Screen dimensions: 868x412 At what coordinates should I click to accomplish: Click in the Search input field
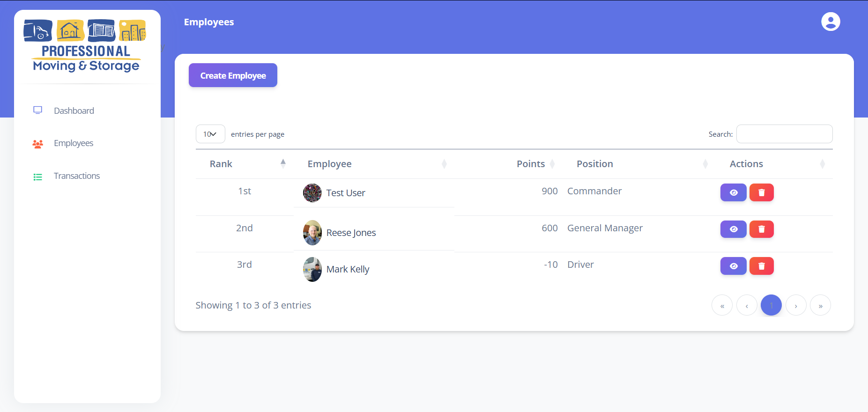tap(784, 134)
